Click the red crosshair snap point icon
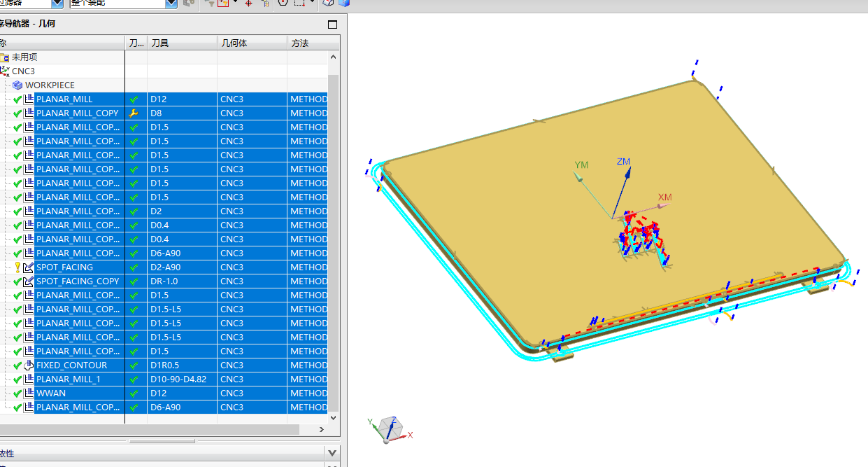The image size is (868, 467). (248, 4)
